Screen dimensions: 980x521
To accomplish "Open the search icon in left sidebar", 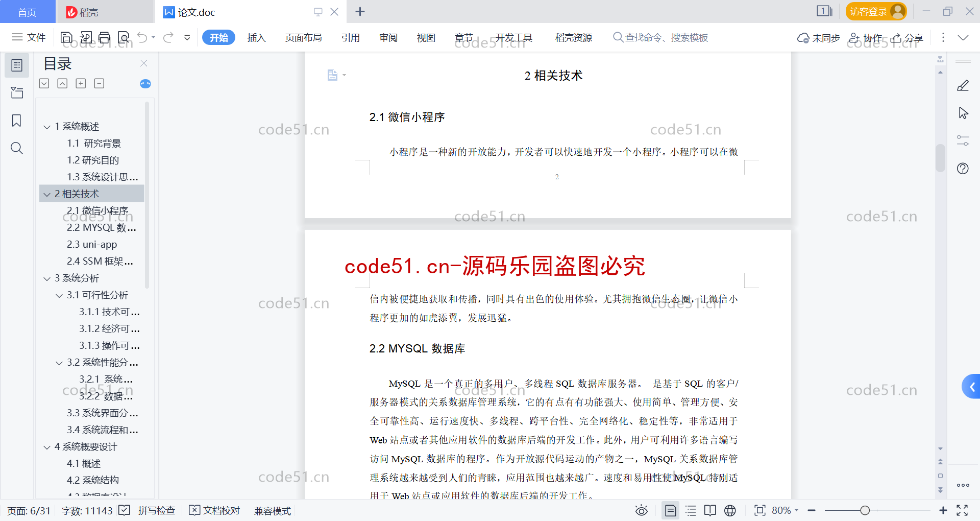I will coord(17,148).
